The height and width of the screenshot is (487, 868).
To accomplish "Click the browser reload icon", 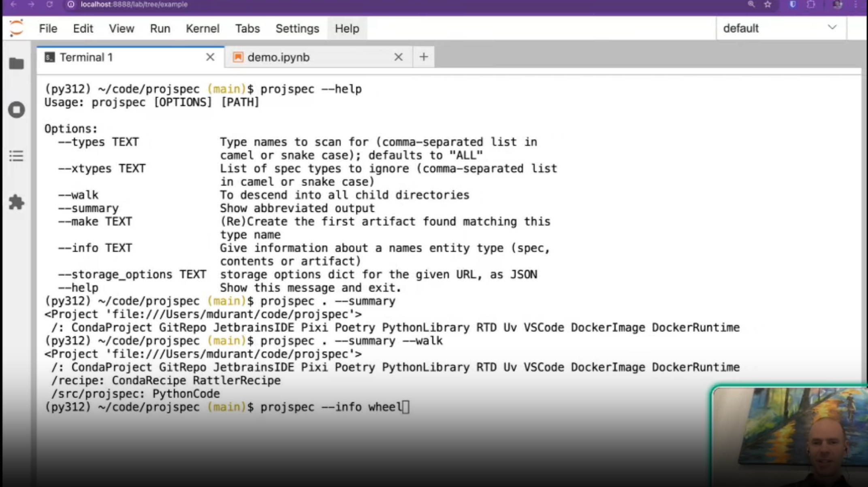I will click(49, 4).
